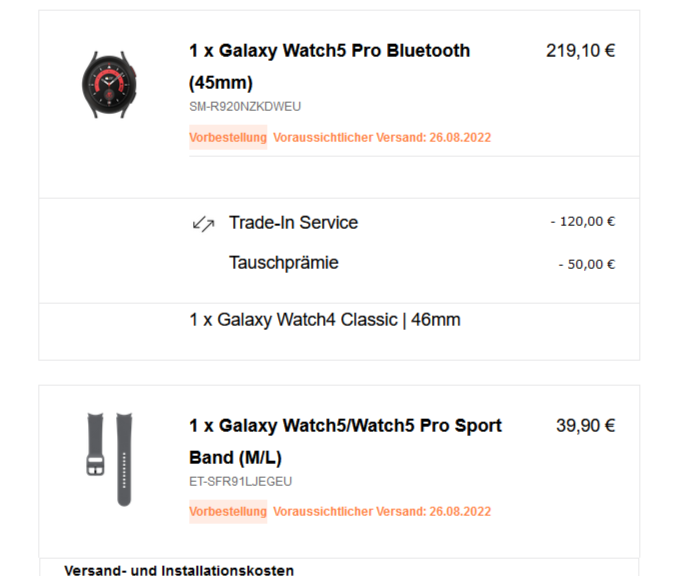Click the Watch5 Pro Sport Band product name
This screenshot has width=697, height=576.
(x=345, y=426)
